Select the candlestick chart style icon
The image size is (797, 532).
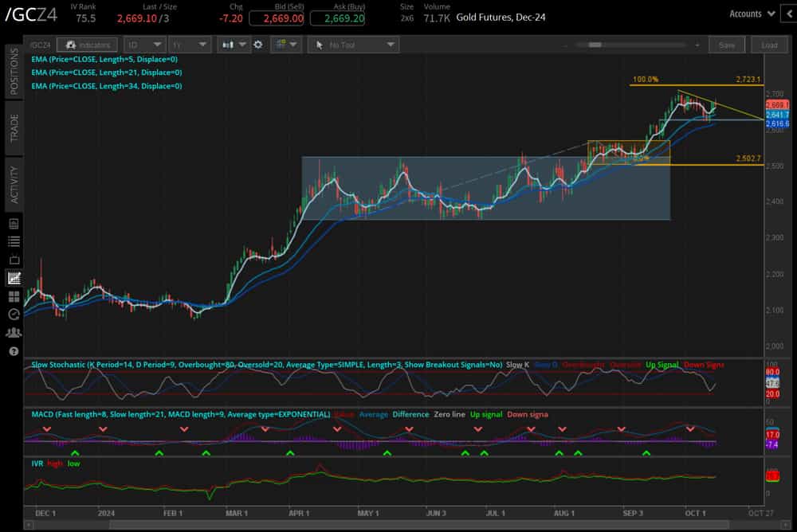click(x=230, y=45)
